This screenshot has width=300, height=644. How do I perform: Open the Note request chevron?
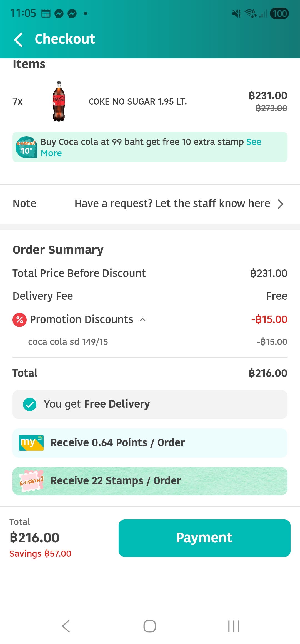click(x=281, y=204)
